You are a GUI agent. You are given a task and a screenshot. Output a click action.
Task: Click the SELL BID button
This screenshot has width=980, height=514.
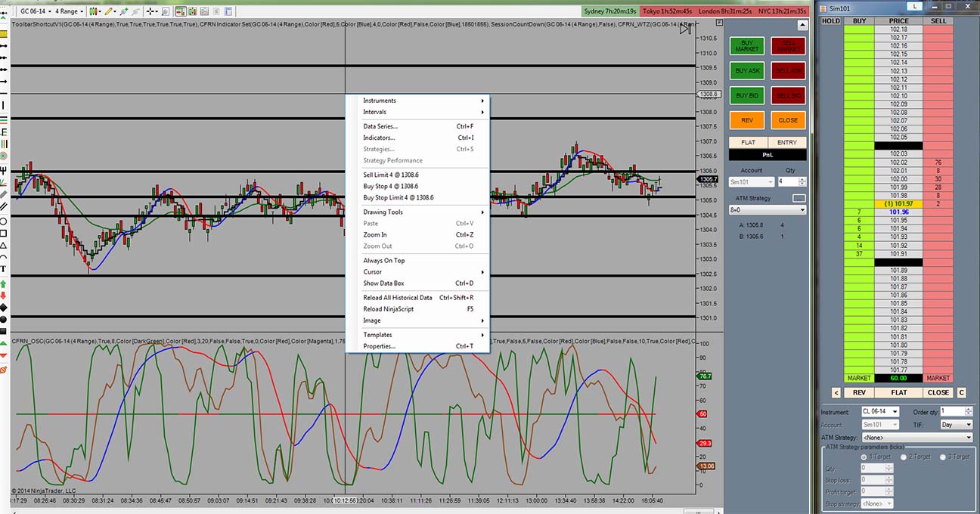click(789, 95)
